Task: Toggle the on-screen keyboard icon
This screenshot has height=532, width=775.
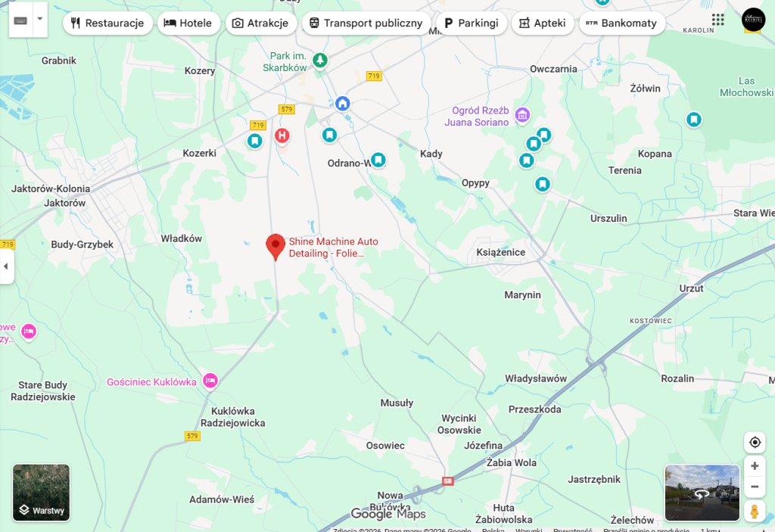Action: pyautogui.click(x=20, y=20)
